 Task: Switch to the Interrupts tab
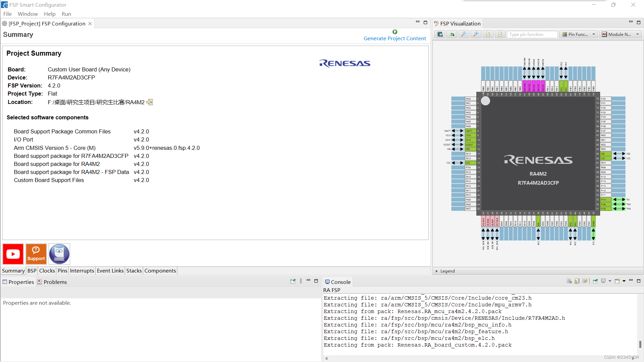click(82, 271)
